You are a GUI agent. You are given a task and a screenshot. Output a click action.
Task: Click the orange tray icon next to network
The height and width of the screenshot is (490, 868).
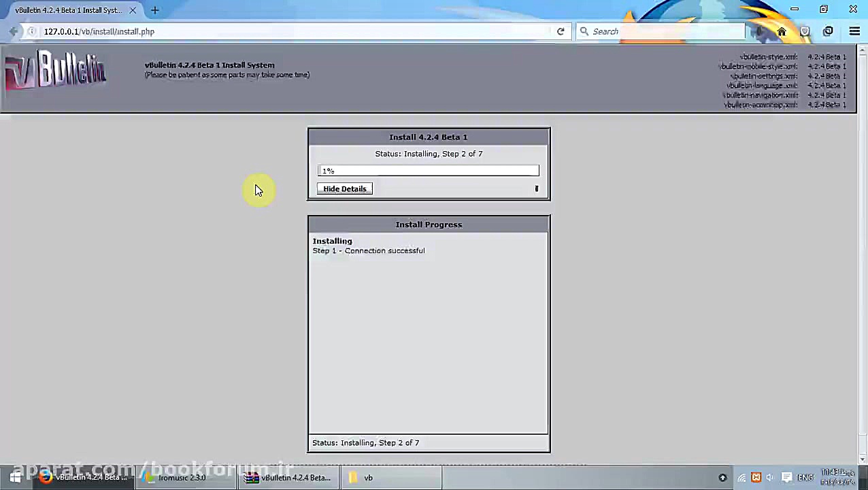[756, 478]
